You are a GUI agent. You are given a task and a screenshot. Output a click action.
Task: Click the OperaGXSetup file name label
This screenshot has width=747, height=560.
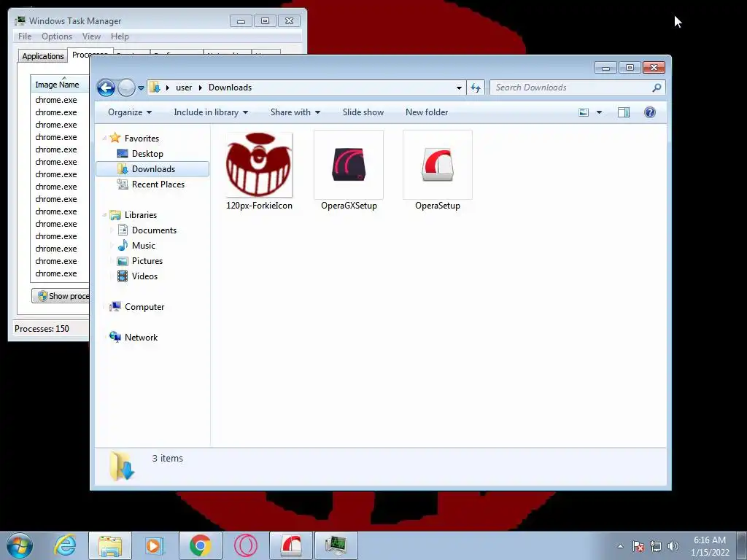point(349,206)
